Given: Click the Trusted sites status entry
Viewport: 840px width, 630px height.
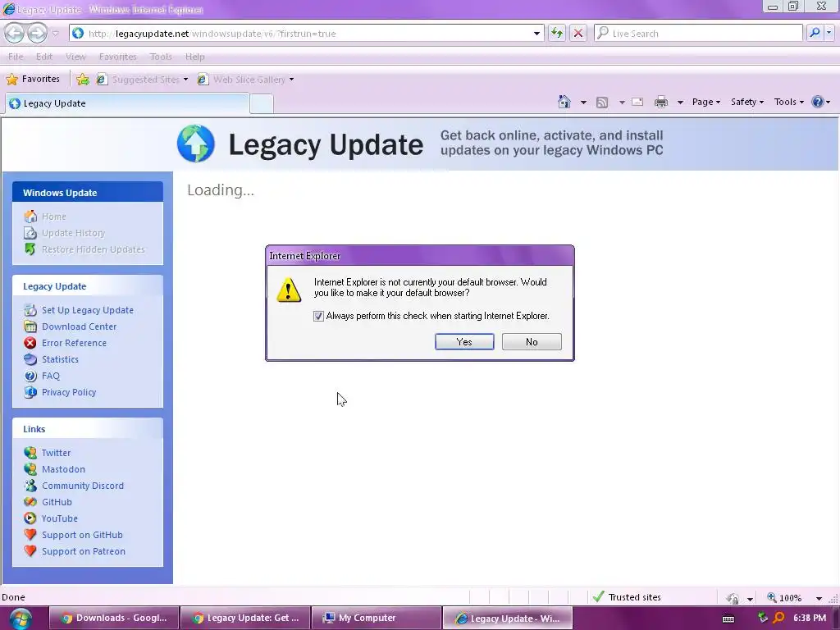Looking at the screenshot, I should coord(627,597).
